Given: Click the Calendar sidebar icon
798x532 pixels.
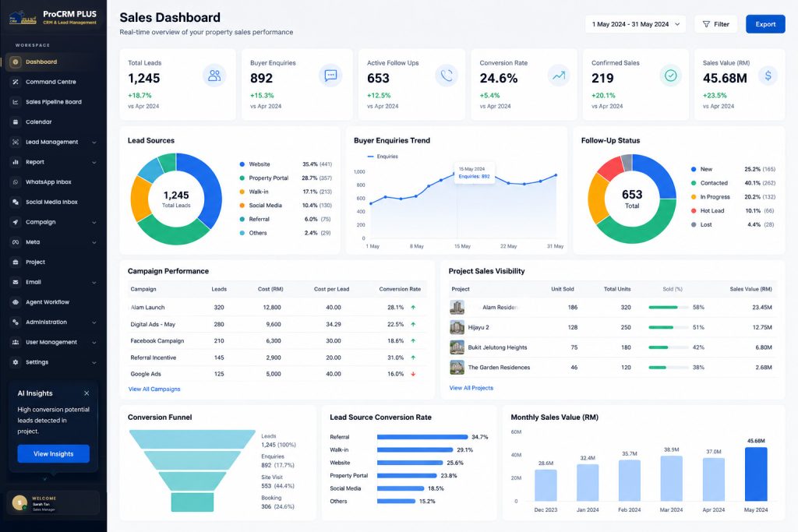Looking at the screenshot, I should 16,122.
